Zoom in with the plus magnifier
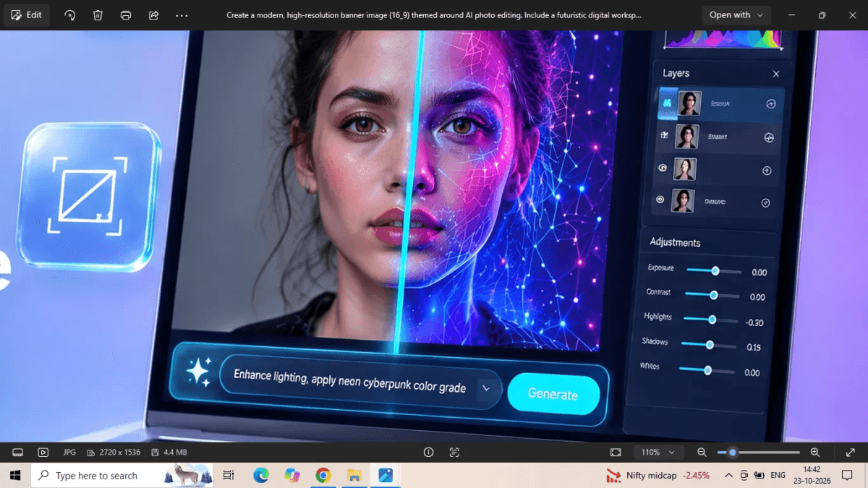Image resolution: width=868 pixels, height=488 pixels. [815, 453]
